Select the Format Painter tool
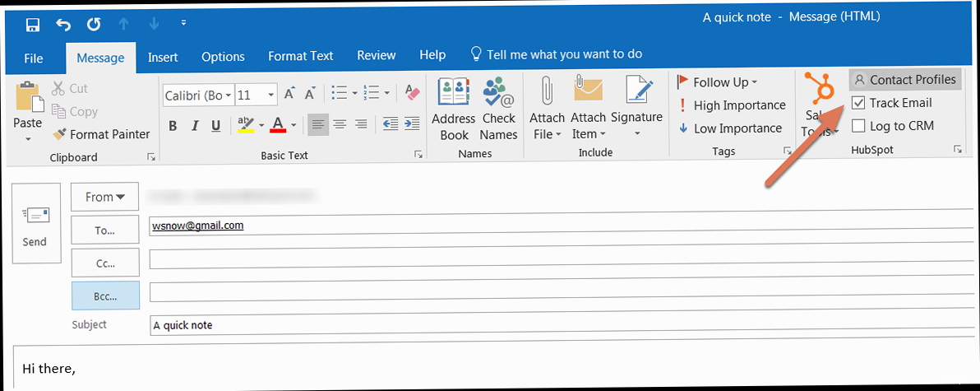Viewport: 980px width, 391px height. pyautogui.click(x=101, y=134)
